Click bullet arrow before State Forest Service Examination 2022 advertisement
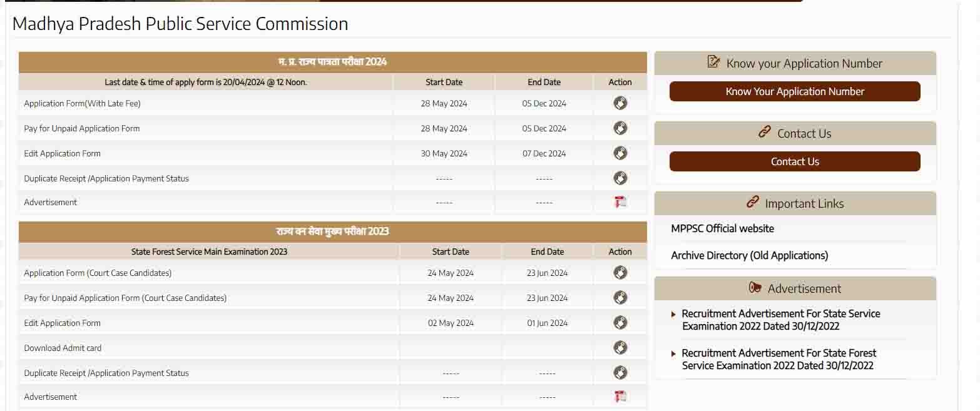Viewport: 980px width, 411px height. pyautogui.click(x=673, y=354)
